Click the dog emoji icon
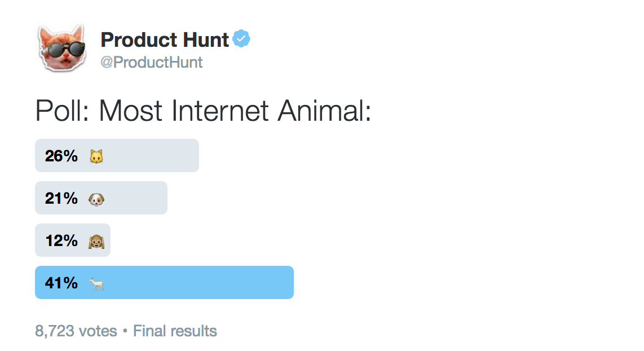Screen dimensions: 644x351 [96, 199]
